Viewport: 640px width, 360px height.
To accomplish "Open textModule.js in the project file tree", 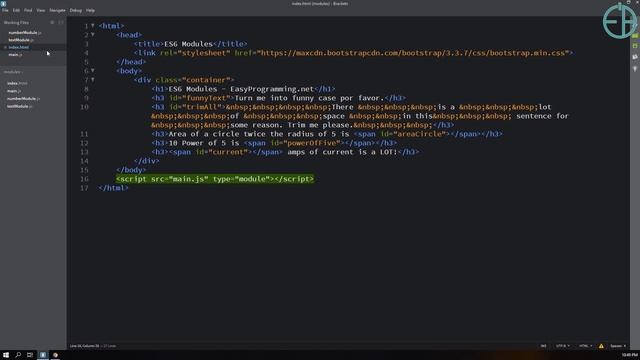I will 20,107.
